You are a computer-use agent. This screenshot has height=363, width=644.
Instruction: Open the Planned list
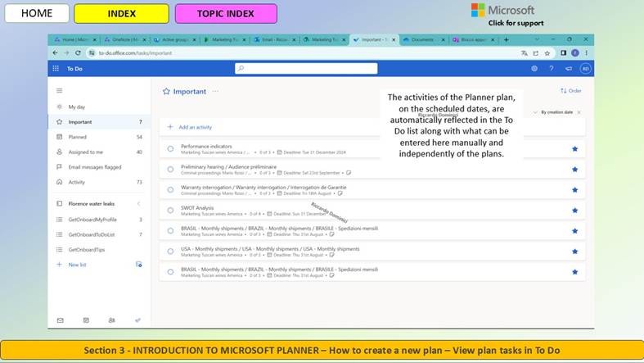(99, 137)
